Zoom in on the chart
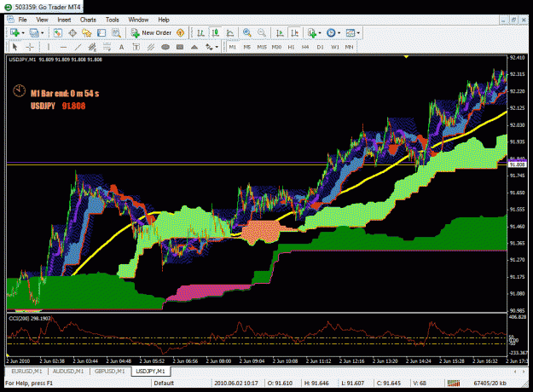 click(247, 32)
